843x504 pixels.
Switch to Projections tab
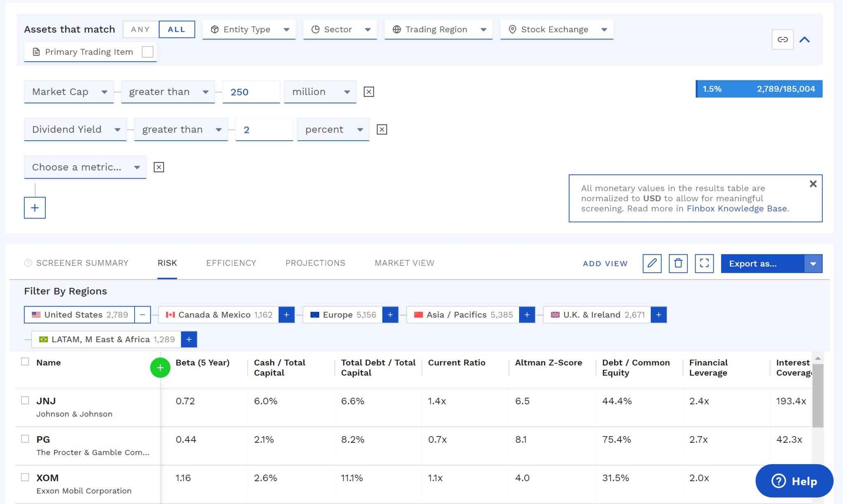315,263
